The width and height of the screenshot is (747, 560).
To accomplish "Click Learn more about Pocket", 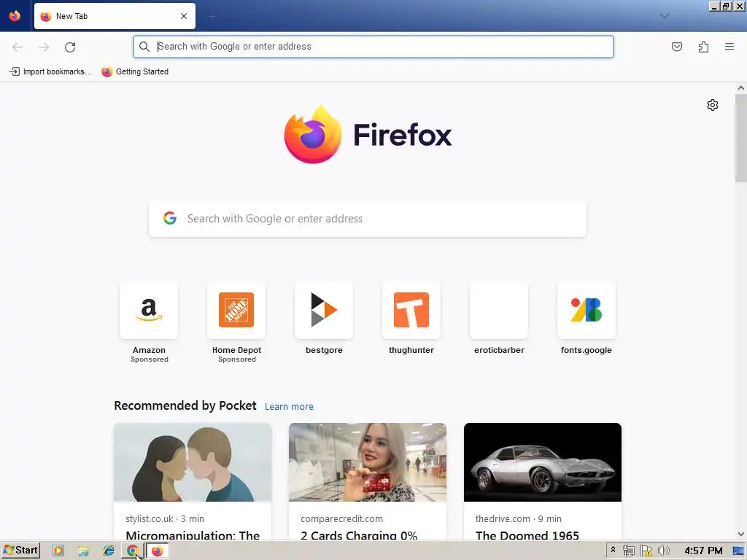I will coord(289,407).
